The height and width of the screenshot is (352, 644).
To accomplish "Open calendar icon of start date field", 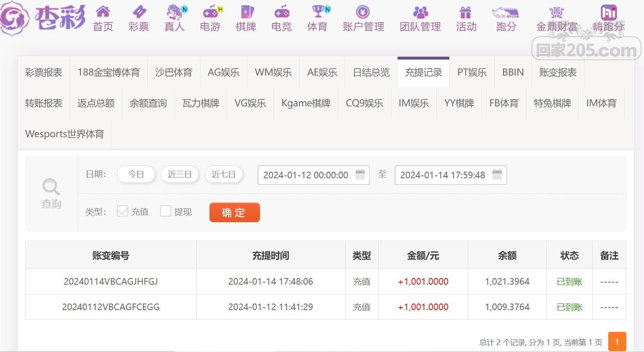I will point(360,175).
